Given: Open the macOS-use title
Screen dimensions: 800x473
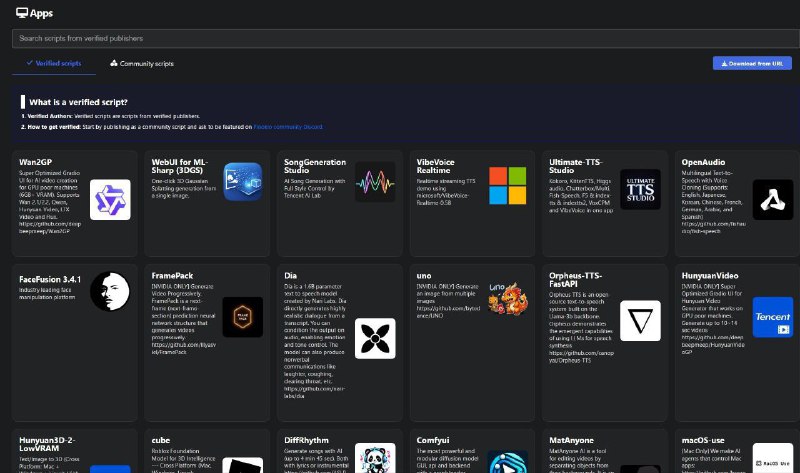Looking at the screenshot, I should tap(703, 440).
